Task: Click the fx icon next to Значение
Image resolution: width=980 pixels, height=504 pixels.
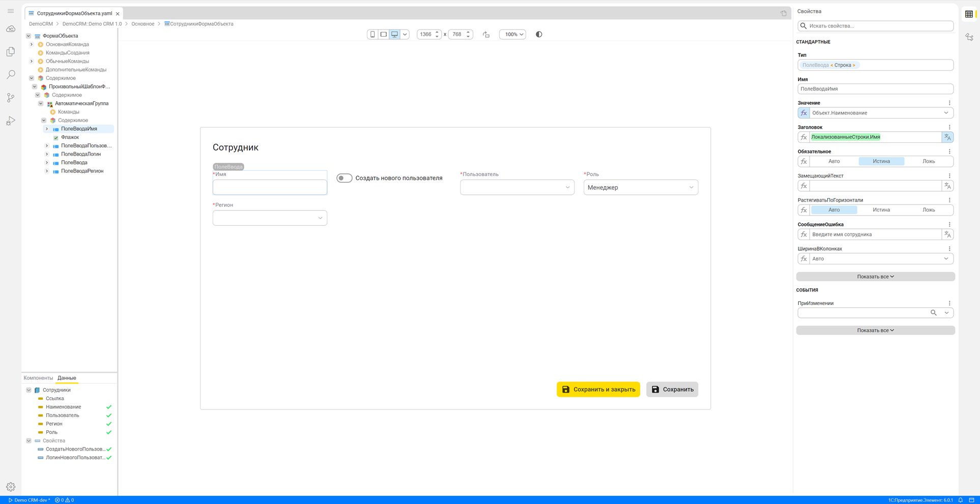Action: (x=803, y=113)
